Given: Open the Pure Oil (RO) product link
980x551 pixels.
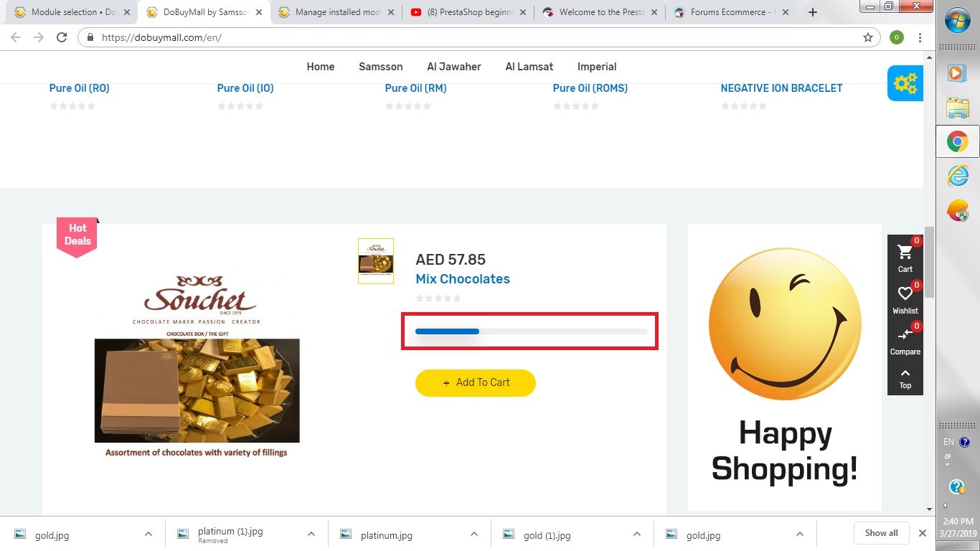Looking at the screenshot, I should 80,88.
